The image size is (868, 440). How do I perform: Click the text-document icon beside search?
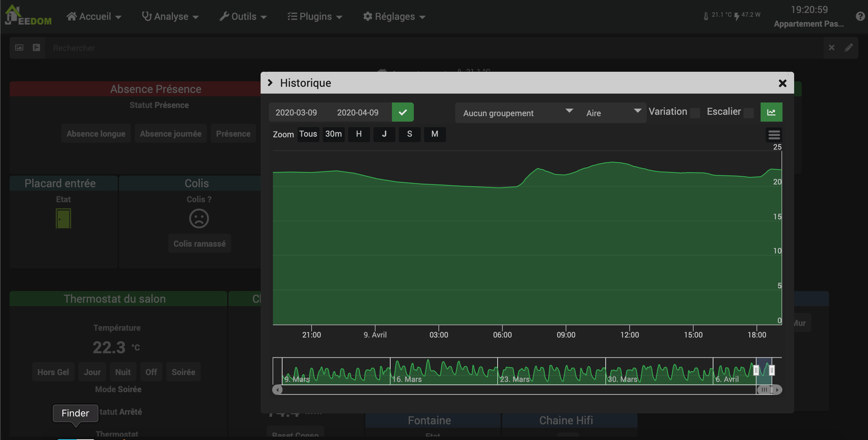(36, 48)
